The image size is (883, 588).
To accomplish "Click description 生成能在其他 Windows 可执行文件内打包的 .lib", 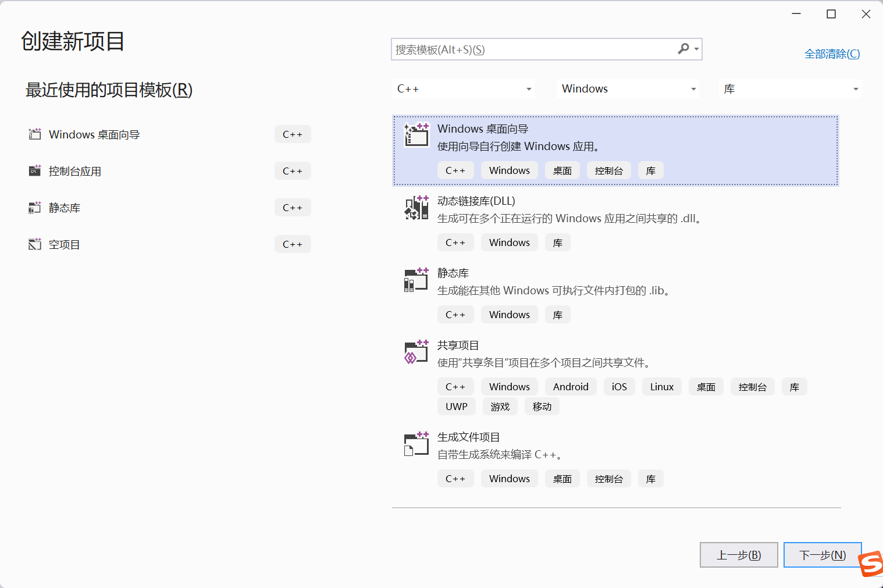I will pyautogui.click(x=556, y=291).
